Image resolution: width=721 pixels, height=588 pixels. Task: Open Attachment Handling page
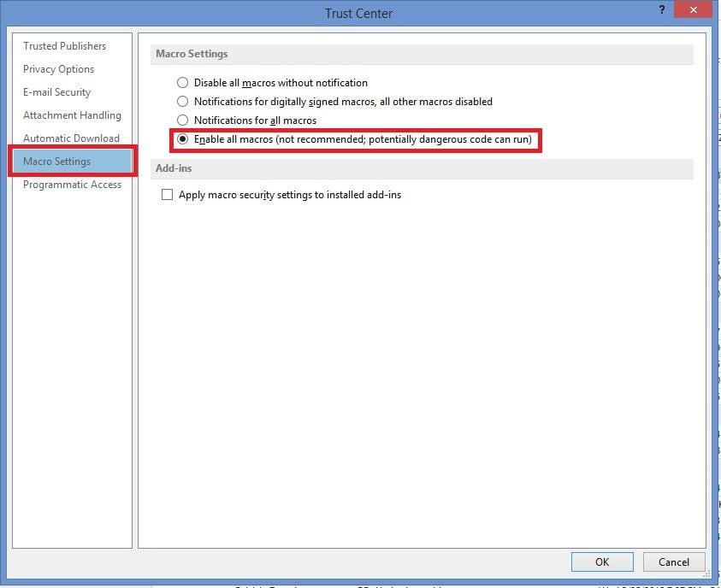[72, 115]
